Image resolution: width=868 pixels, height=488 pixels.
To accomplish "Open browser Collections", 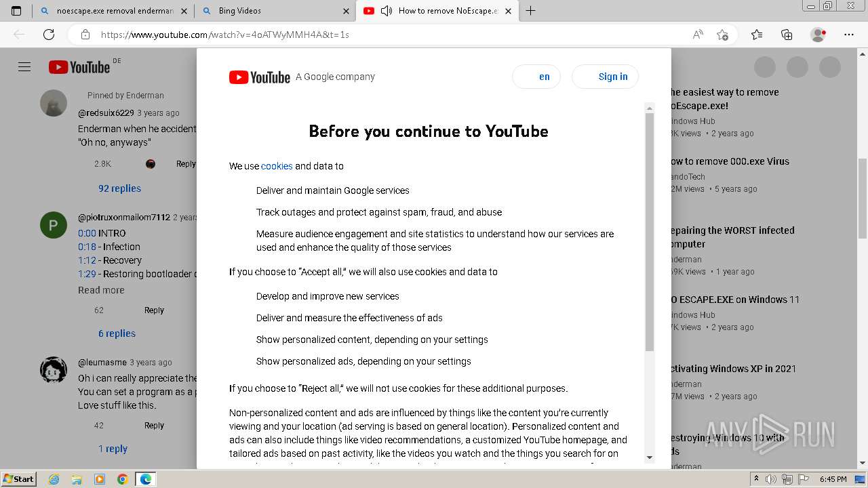I will (787, 35).
